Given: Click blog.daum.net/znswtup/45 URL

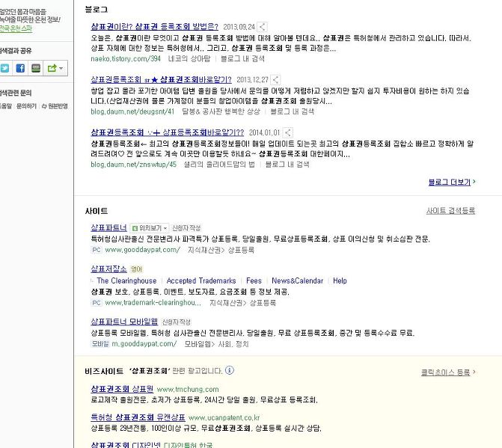Looking at the screenshot, I should coord(133,165).
